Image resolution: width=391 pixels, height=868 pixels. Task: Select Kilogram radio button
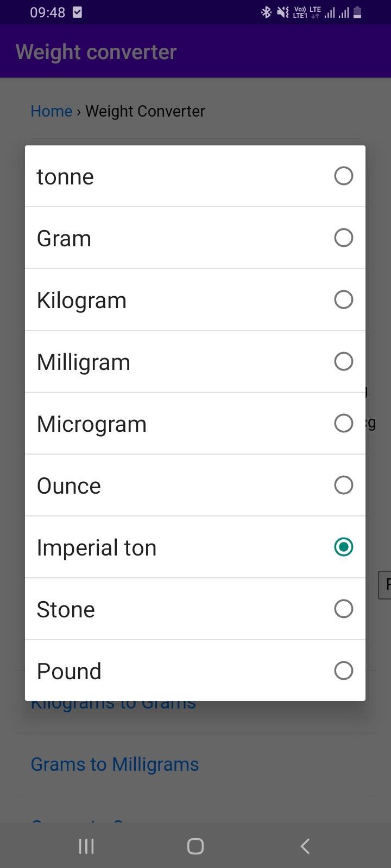(x=343, y=299)
